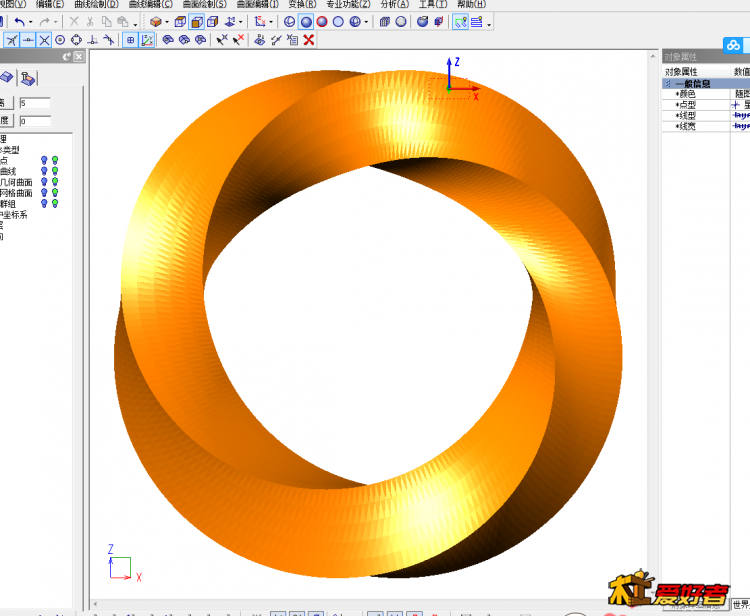
Task: Click the pin icon on left panel header
Action: point(67,57)
